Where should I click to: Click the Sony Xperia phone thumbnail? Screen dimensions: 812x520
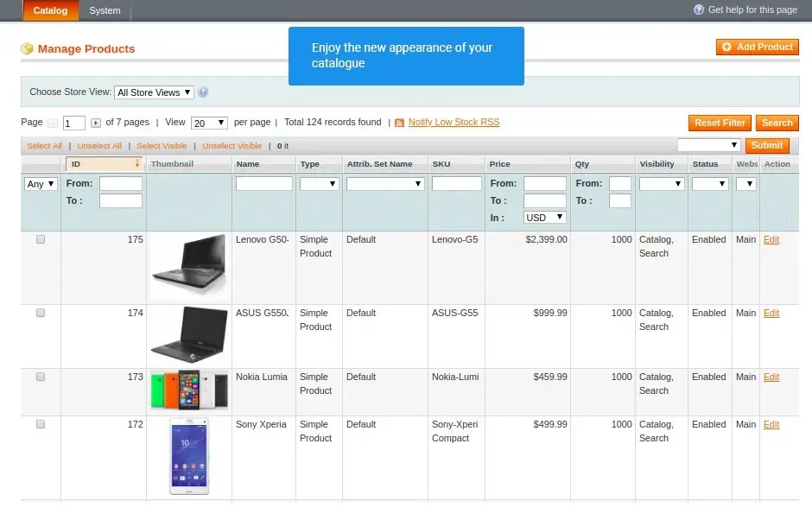click(189, 456)
